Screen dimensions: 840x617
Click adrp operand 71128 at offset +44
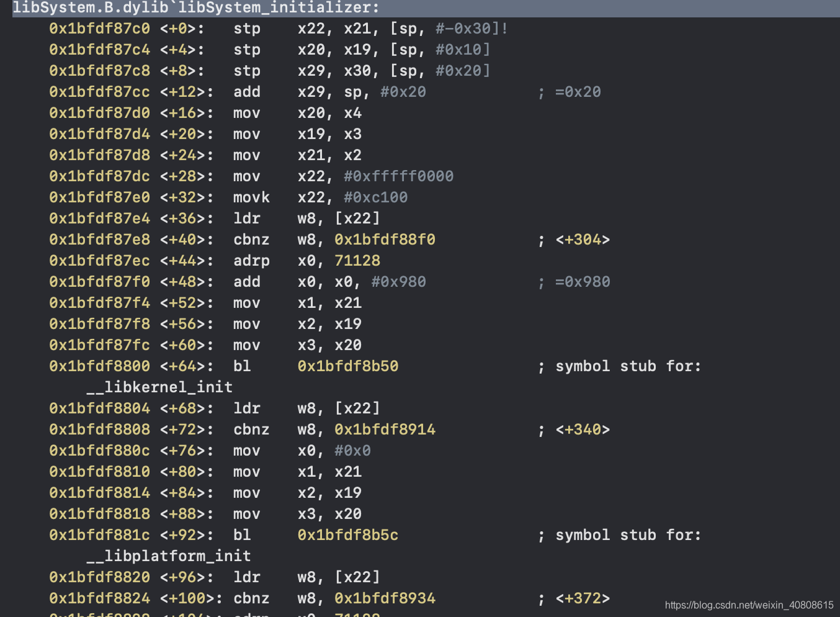pos(357,261)
